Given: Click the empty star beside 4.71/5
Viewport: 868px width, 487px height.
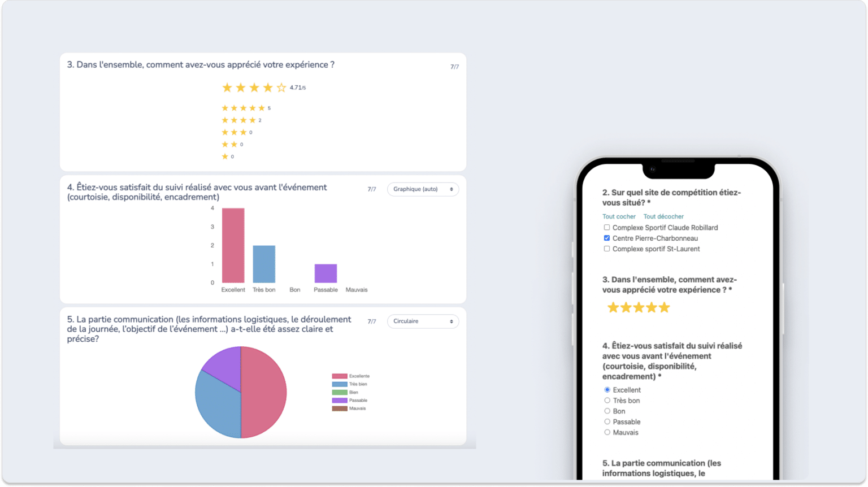Looking at the screenshot, I should (x=281, y=88).
